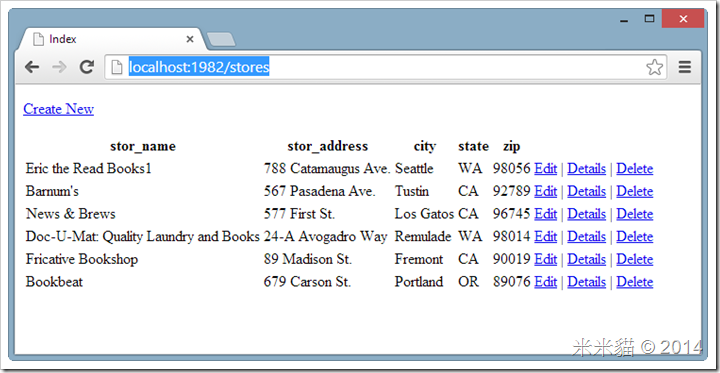Click the city column header
The height and width of the screenshot is (373, 720).
coord(425,147)
